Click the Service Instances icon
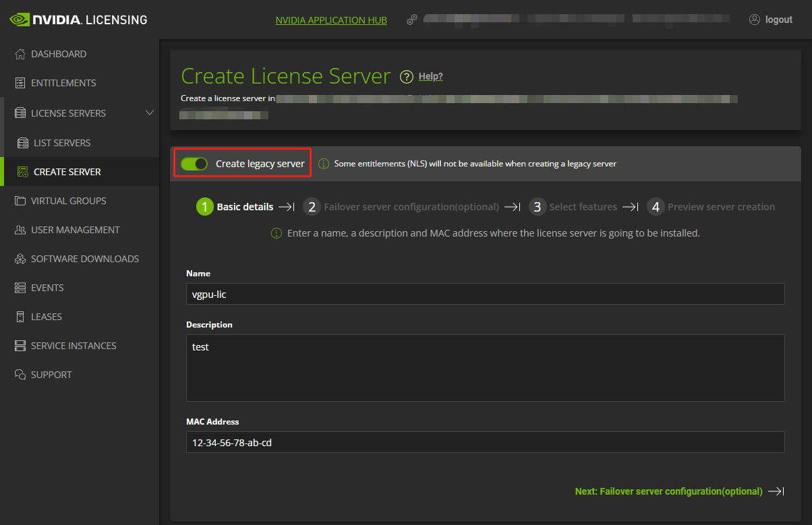The width and height of the screenshot is (812, 525). 20,346
